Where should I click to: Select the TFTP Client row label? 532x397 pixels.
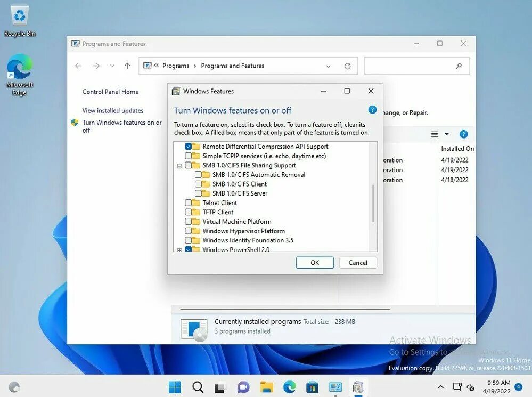(218, 212)
